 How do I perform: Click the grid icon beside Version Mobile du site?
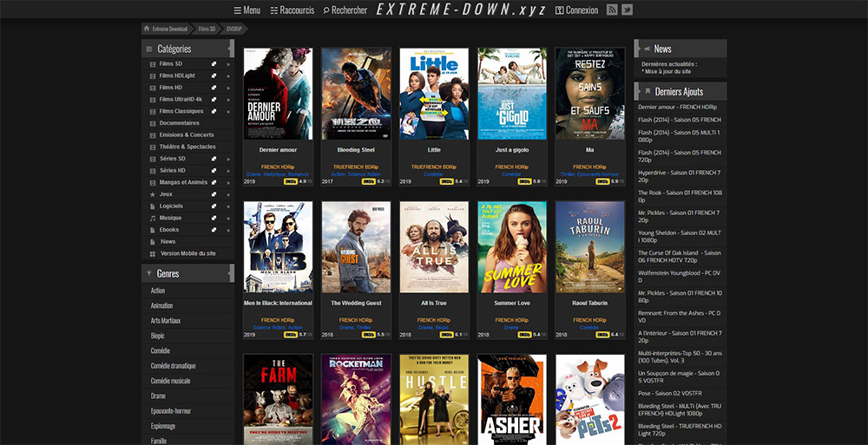click(x=153, y=254)
